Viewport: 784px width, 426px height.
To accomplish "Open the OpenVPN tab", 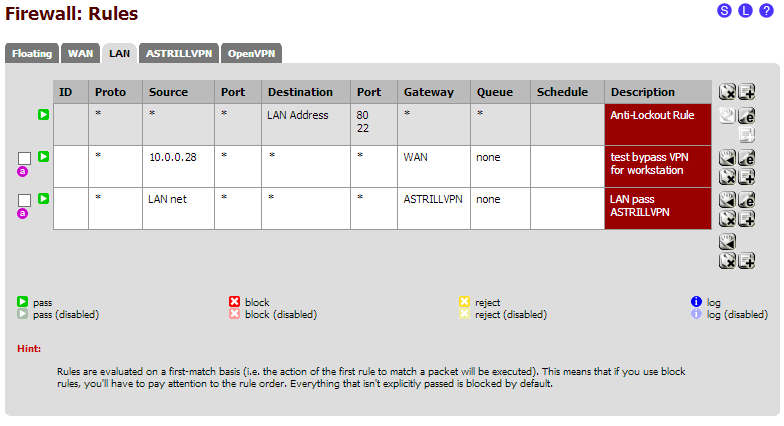I will click(251, 54).
